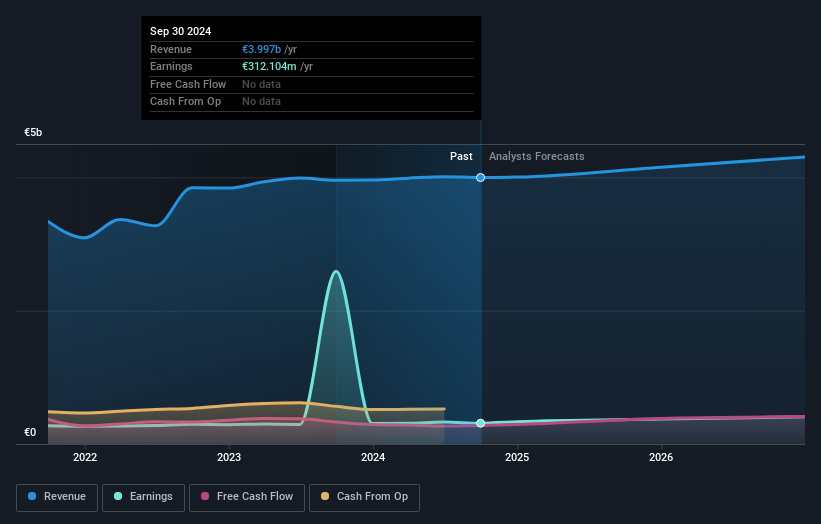Click the €0 y-axis label
This screenshot has width=821, height=524.
coord(30,432)
